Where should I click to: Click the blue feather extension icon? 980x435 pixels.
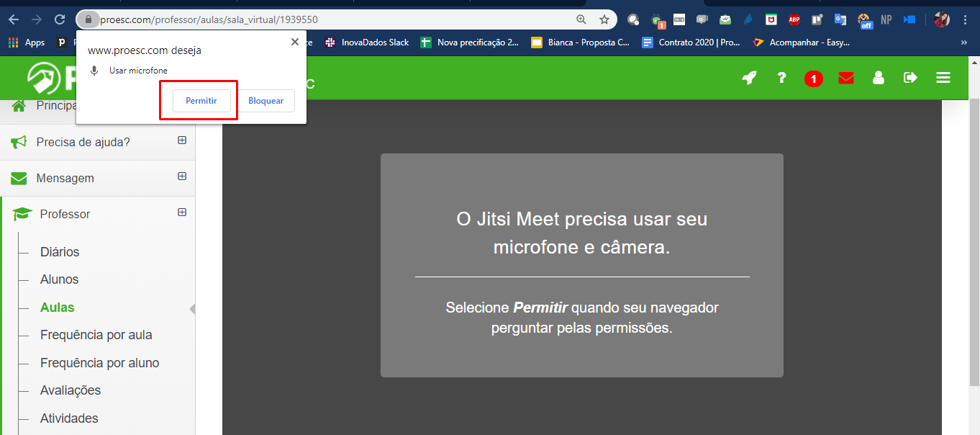tap(748, 19)
